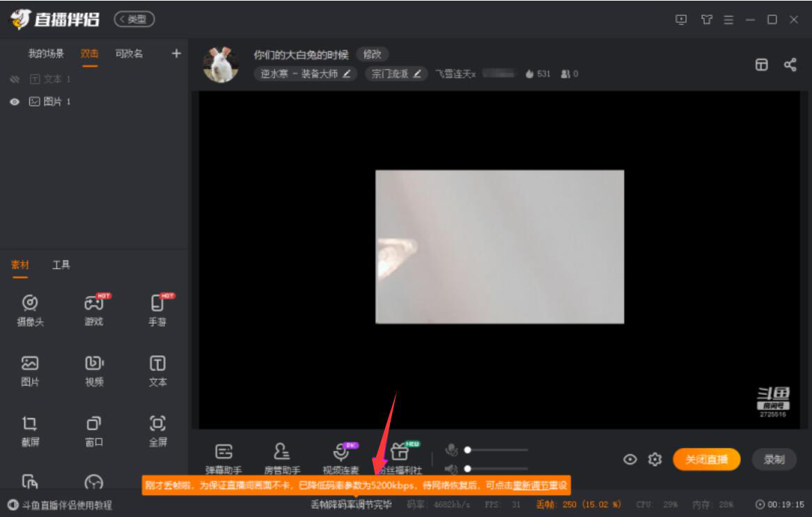Click the 类型 back button
Screen dimensions: 812x517
click(134, 20)
